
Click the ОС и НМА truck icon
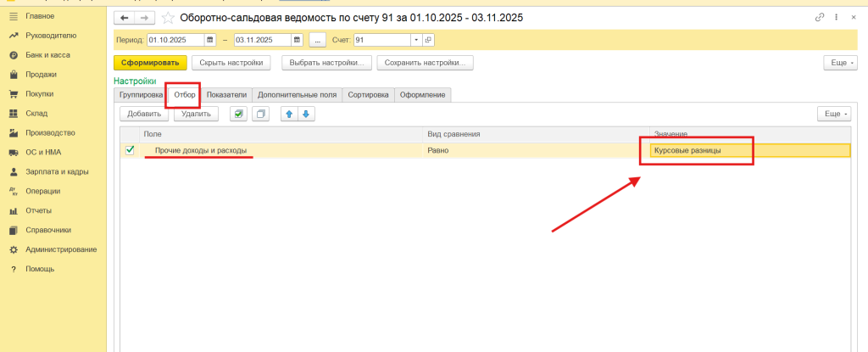tap(14, 153)
